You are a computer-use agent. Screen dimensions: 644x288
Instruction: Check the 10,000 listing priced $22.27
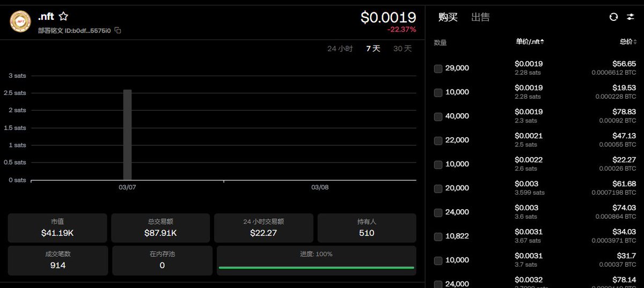(438, 165)
